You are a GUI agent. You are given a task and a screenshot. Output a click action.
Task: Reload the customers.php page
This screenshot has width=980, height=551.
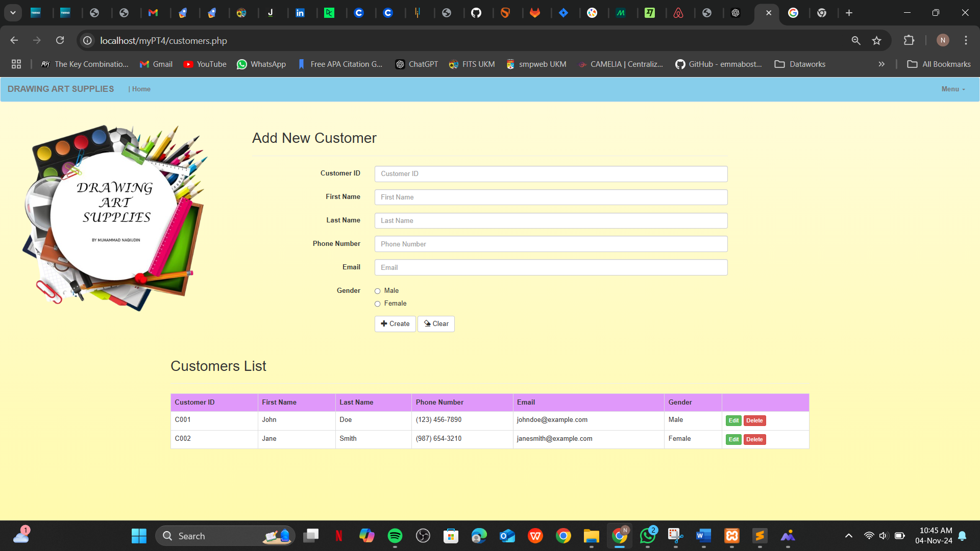(60, 40)
